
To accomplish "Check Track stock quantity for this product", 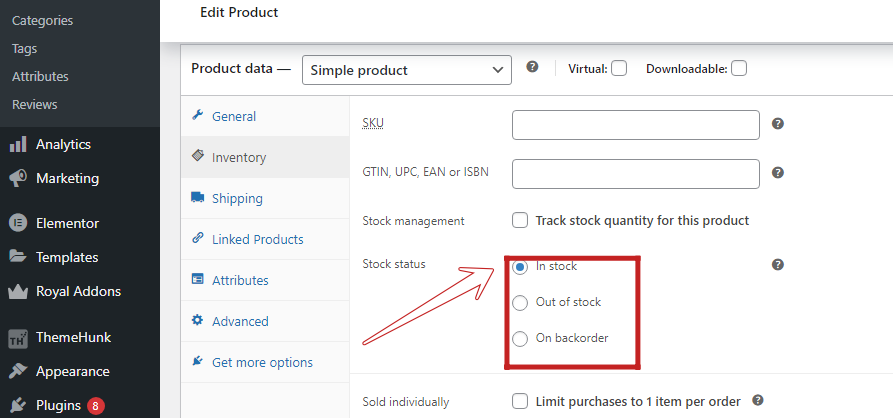I will pyautogui.click(x=520, y=220).
